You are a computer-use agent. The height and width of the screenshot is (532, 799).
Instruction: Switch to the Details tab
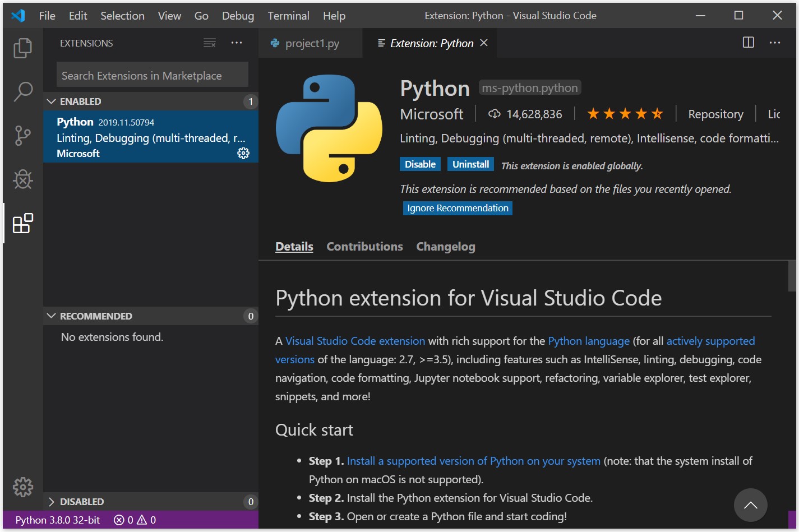[x=294, y=247]
